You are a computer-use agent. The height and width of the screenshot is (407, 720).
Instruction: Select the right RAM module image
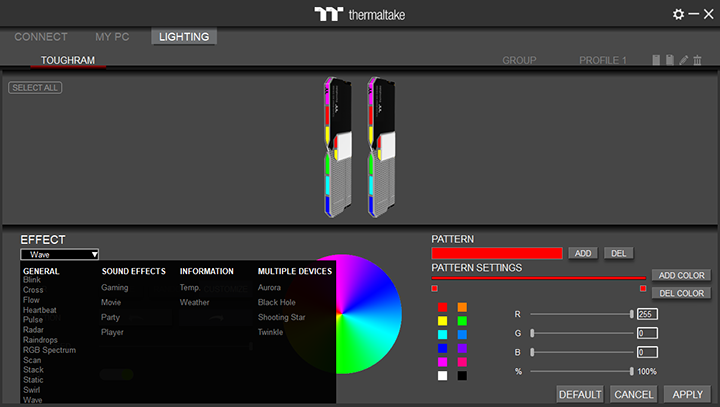tap(382, 147)
